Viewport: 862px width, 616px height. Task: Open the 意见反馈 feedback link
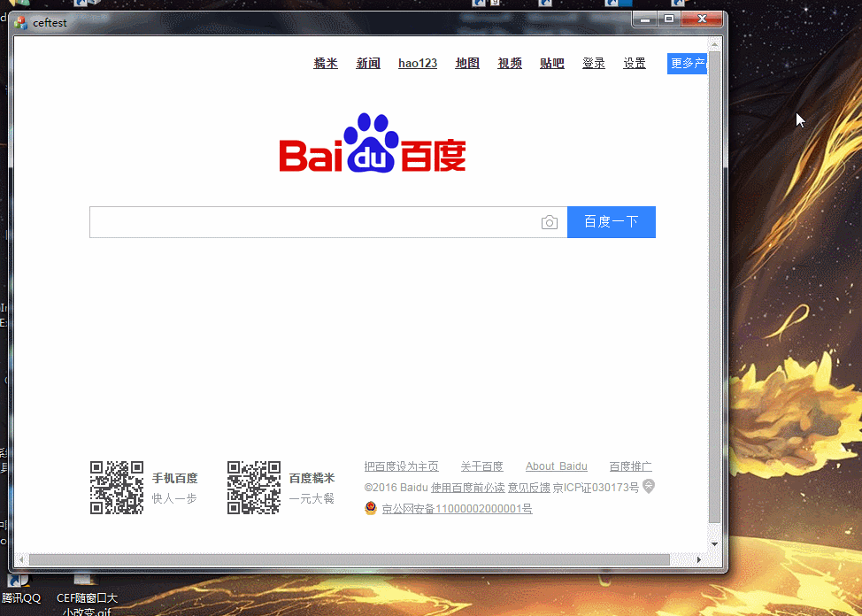click(529, 488)
